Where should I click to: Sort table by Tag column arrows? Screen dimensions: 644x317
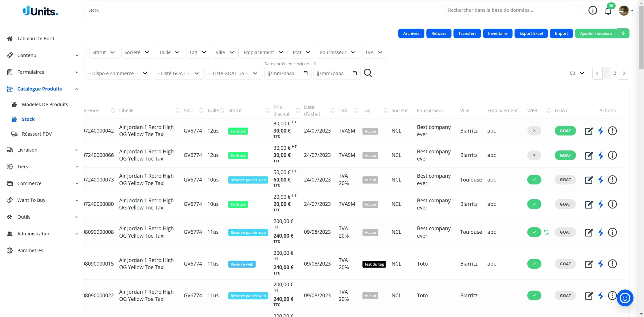(385, 110)
